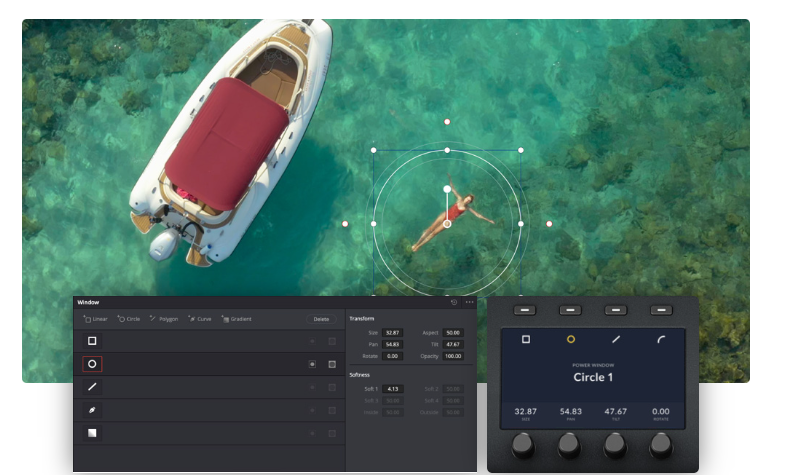
Task: Click the top-right corner point of the bounding box
Action: click(x=521, y=150)
